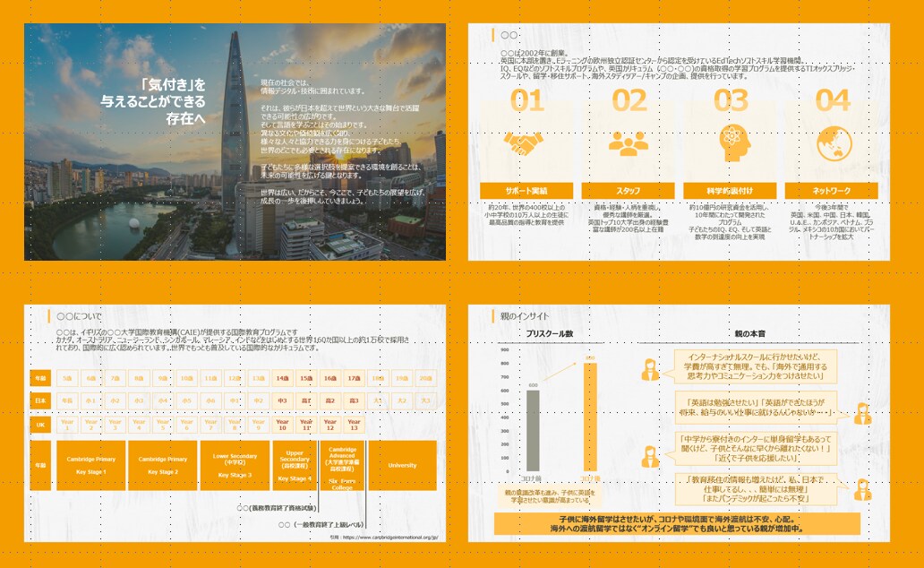Select the 14歳 age cell

tap(282, 378)
